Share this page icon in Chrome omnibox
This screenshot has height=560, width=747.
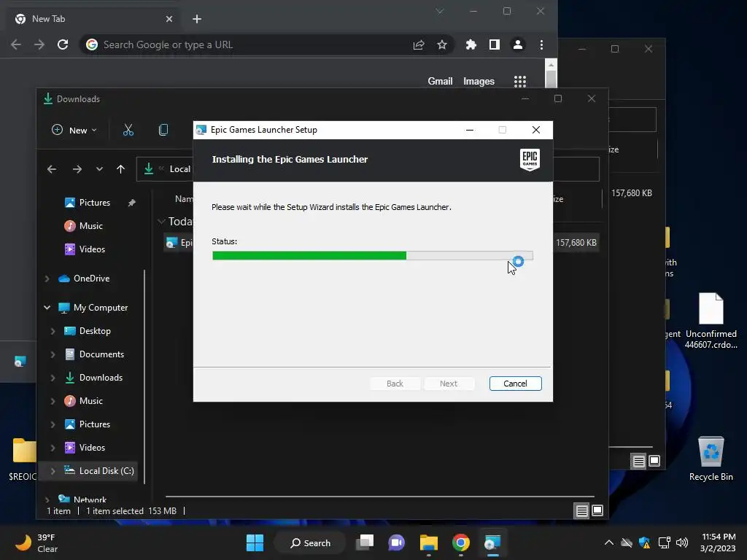click(419, 44)
